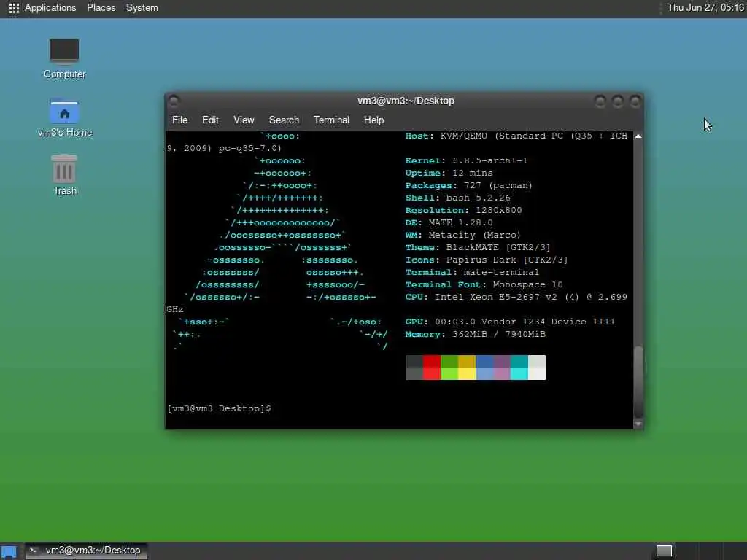Click the Terminal Font: Monospace 10 line
The height and width of the screenshot is (560, 747).
[x=484, y=284]
